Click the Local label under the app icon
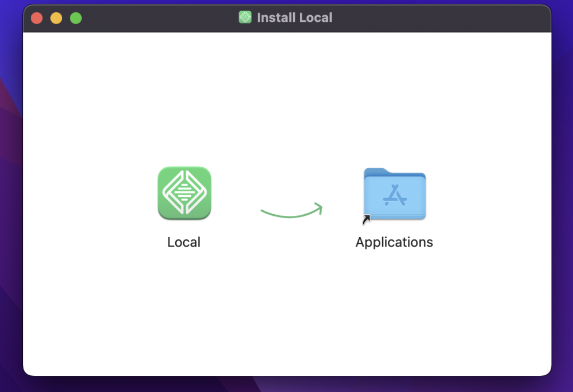 184,242
